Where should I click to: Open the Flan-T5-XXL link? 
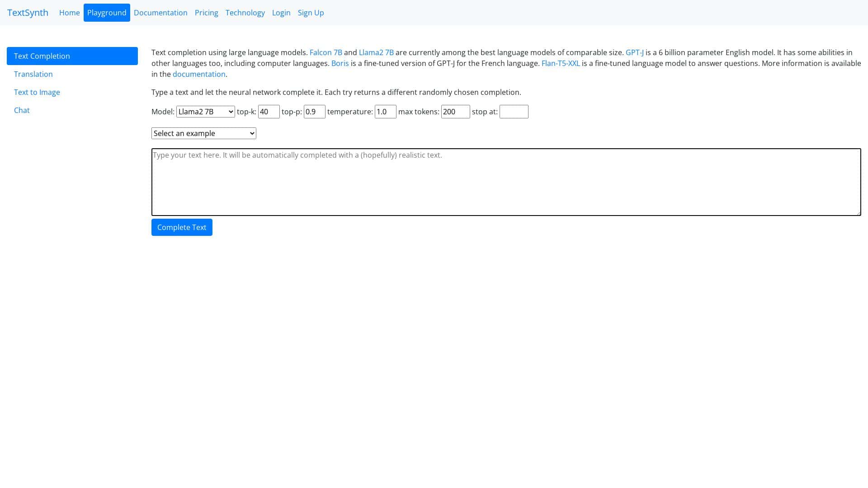point(561,63)
